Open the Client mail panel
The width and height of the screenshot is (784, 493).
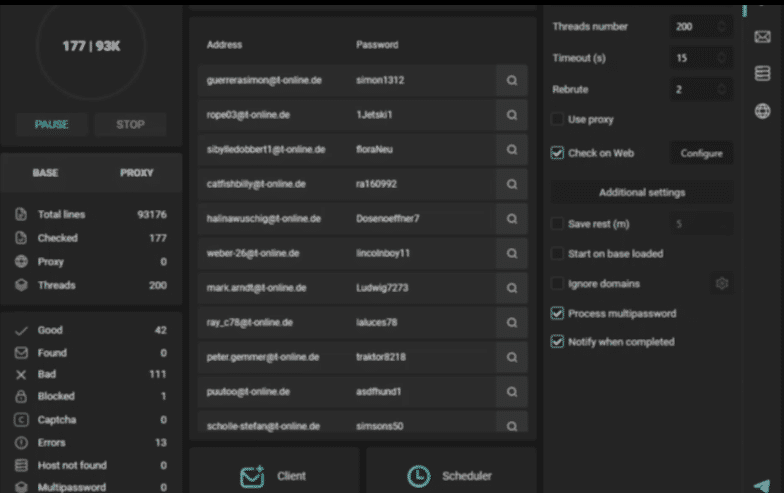pyautogui.click(x=273, y=476)
